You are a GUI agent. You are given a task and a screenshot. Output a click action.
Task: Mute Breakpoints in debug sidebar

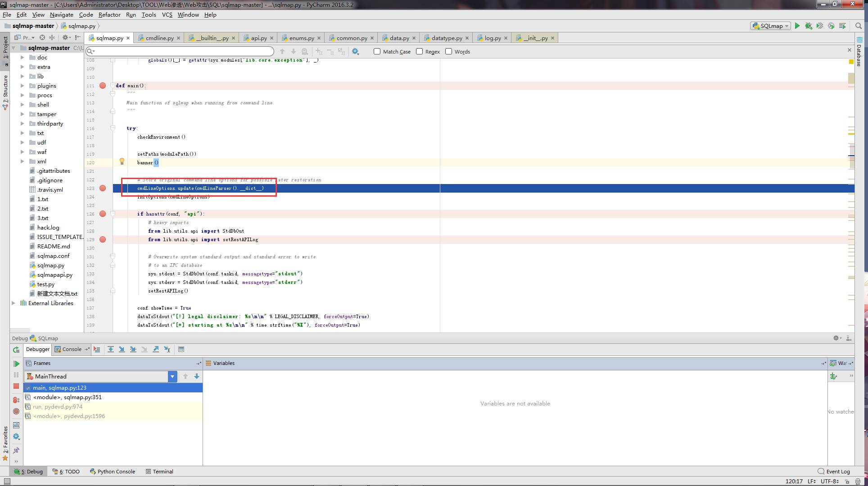pyautogui.click(x=16, y=411)
